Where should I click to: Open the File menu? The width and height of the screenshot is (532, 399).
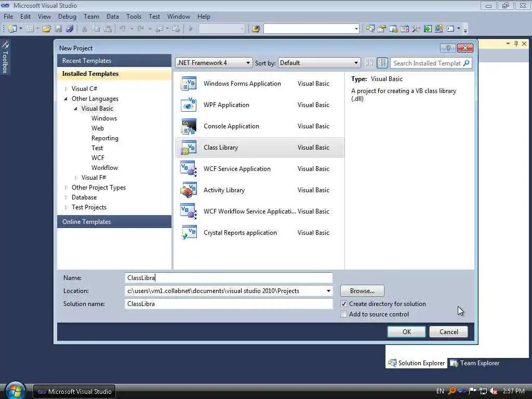pyautogui.click(x=8, y=16)
